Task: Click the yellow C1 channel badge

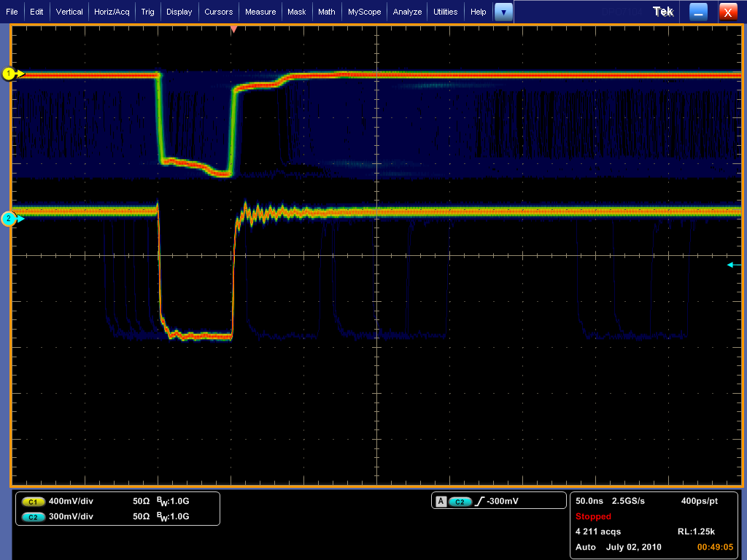Action: point(33,502)
